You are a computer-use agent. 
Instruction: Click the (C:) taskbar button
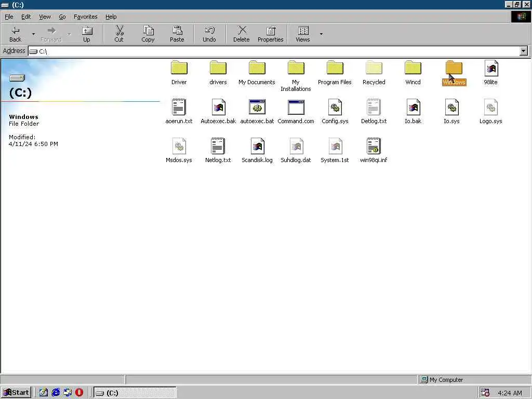coord(135,393)
